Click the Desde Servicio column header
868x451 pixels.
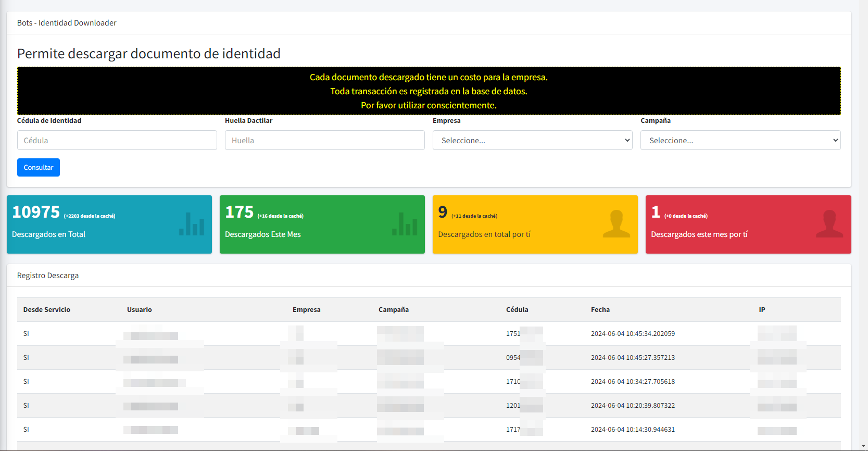pos(46,309)
